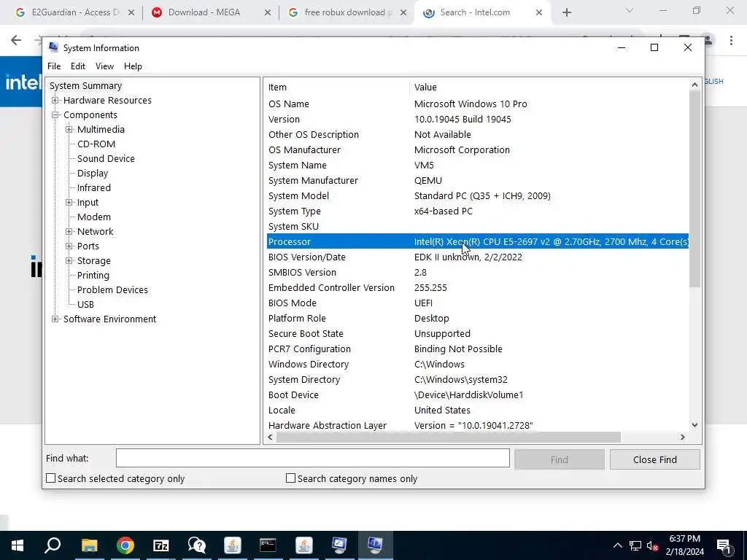Expand Hardware Resources node
Viewport: 747px width, 560px height.
click(x=55, y=101)
